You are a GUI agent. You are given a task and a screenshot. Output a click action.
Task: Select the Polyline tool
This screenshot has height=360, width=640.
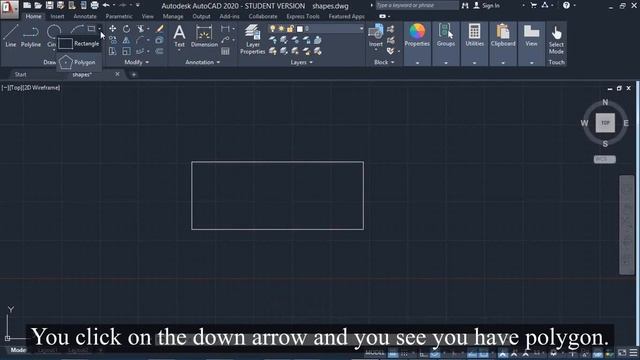(x=31, y=36)
